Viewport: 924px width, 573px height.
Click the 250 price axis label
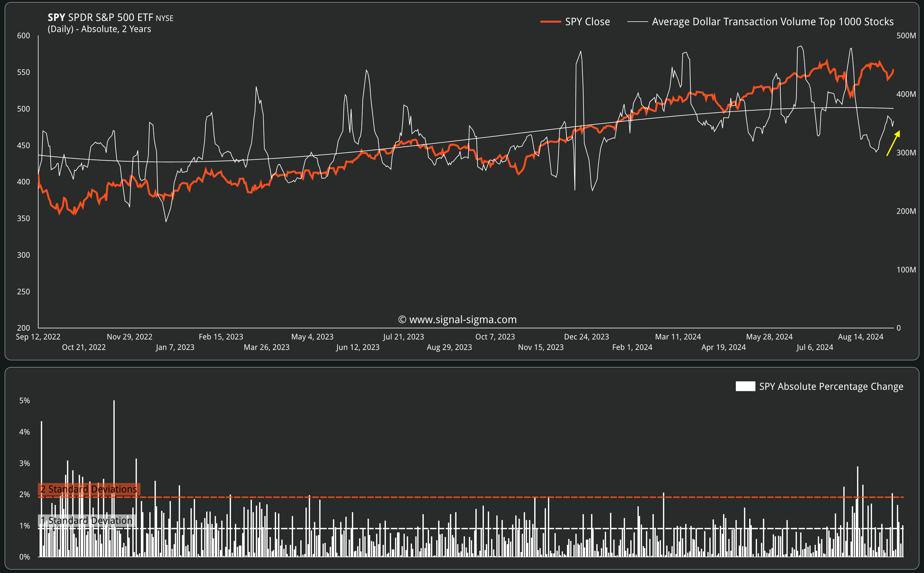(x=23, y=291)
